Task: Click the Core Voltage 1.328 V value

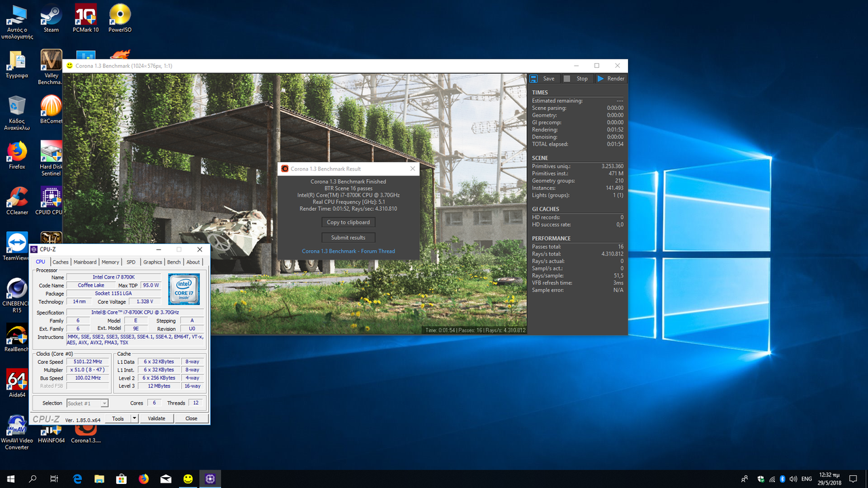Action: [144, 302]
